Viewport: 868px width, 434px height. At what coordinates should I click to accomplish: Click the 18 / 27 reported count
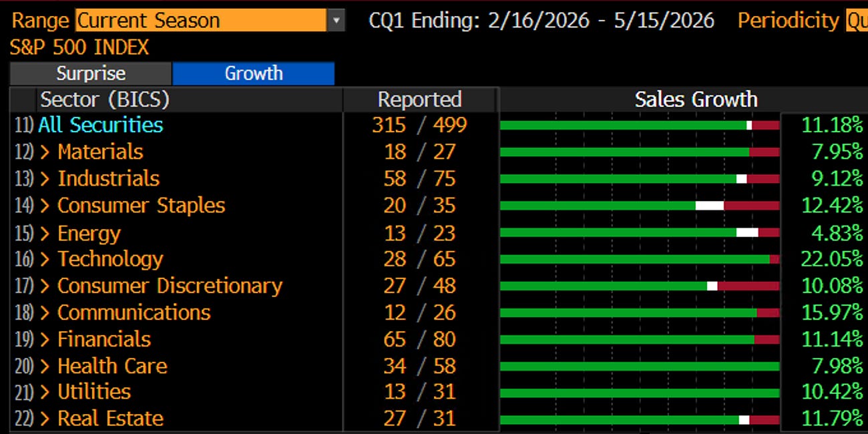click(420, 152)
